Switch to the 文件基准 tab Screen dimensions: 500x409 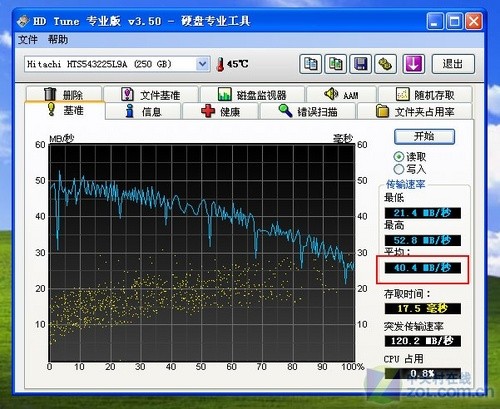[151, 95]
